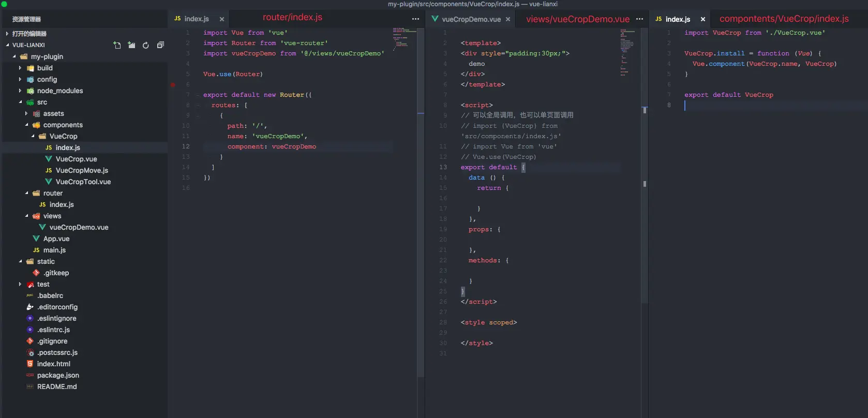This screenshot has height=418, width=868.
Task: Click the Vue icon beside VueCropTool.vue
Action: [49, 182]
